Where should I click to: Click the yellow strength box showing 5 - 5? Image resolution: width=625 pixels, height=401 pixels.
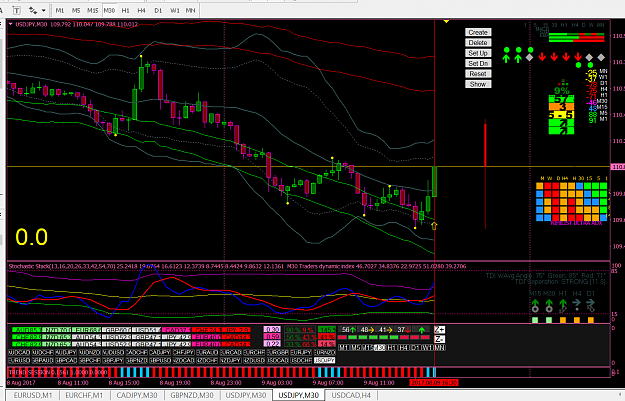click(x=561, y=115)
